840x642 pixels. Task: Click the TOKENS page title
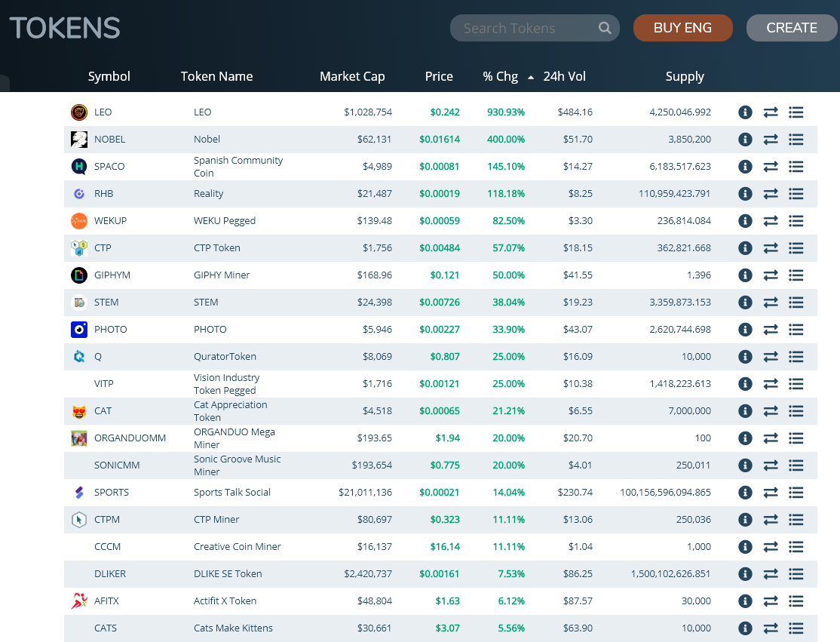tap(65, 28)
